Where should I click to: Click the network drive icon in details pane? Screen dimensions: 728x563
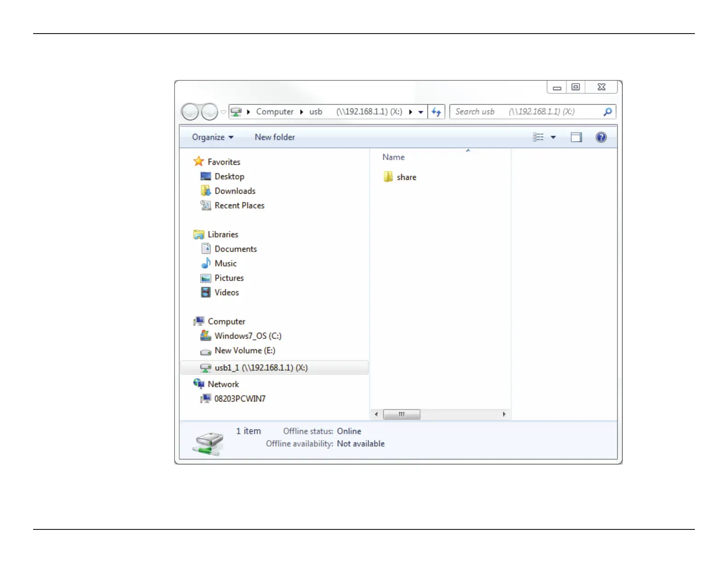point(208,444)
